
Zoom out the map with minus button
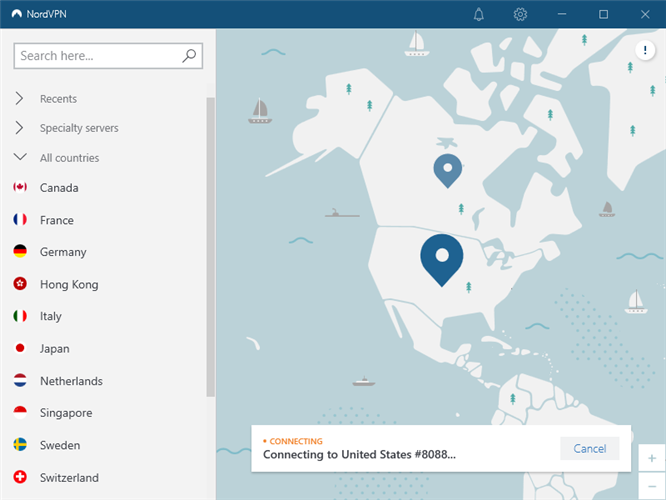(x=652, y=486)
